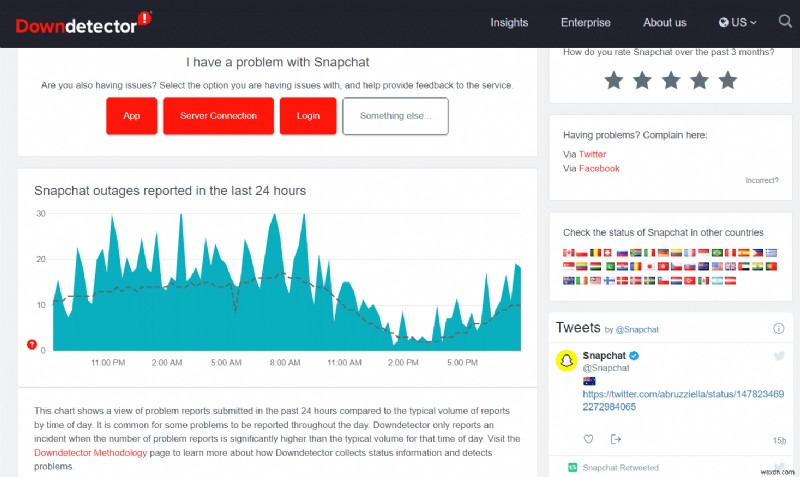Click the 2:00 PM axis label
The height and width of the screenshot is (477, 800).
point(403,363)
